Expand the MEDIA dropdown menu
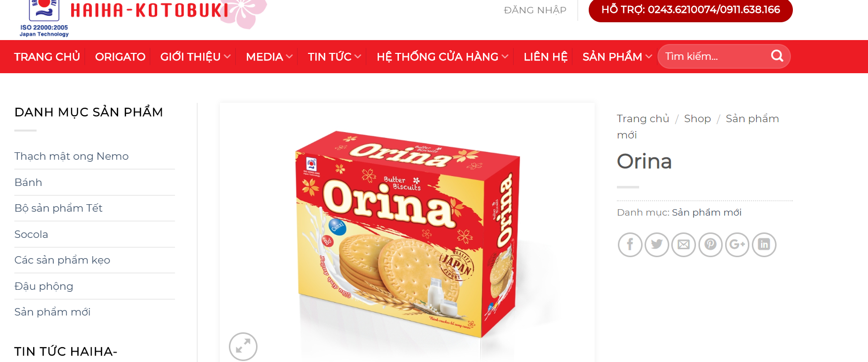Viewport: 868px width, 362px height. click(269, 56)
